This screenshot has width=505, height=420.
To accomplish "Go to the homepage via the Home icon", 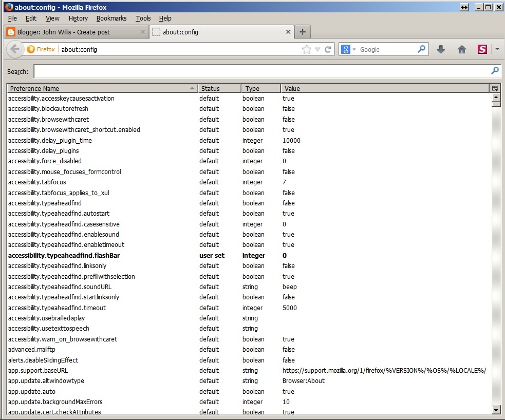I will pos(462,49).
